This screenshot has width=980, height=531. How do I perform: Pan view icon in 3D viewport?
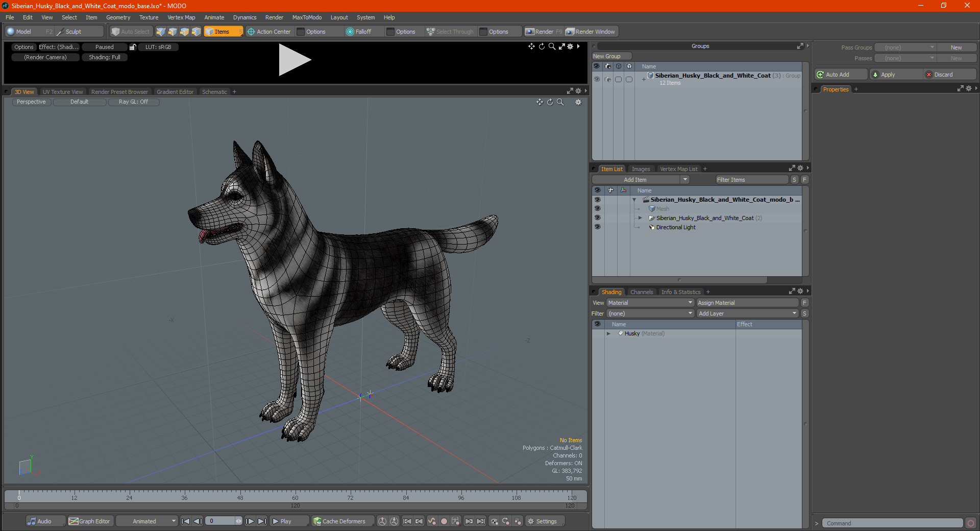tap(540, 102)
